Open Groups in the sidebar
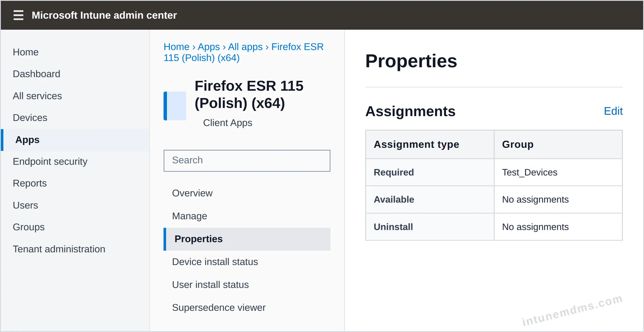This screenshot has height=332, width=644. coord(29,227)
